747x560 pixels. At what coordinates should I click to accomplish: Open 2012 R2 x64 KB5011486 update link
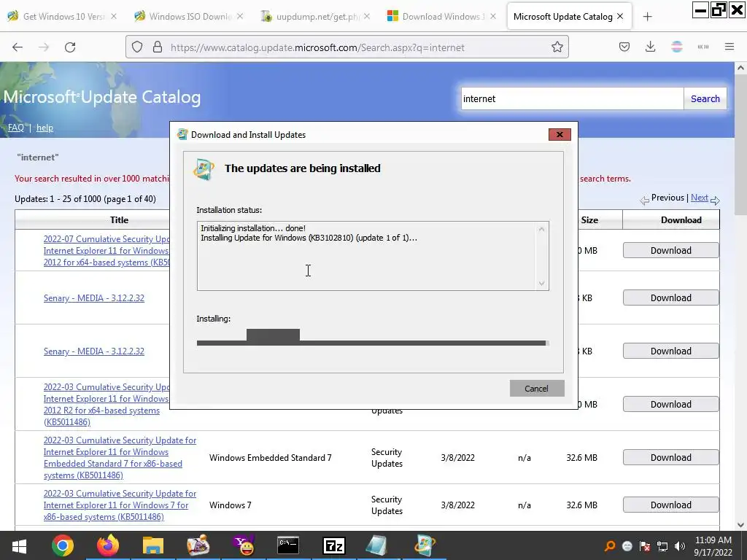107,404
